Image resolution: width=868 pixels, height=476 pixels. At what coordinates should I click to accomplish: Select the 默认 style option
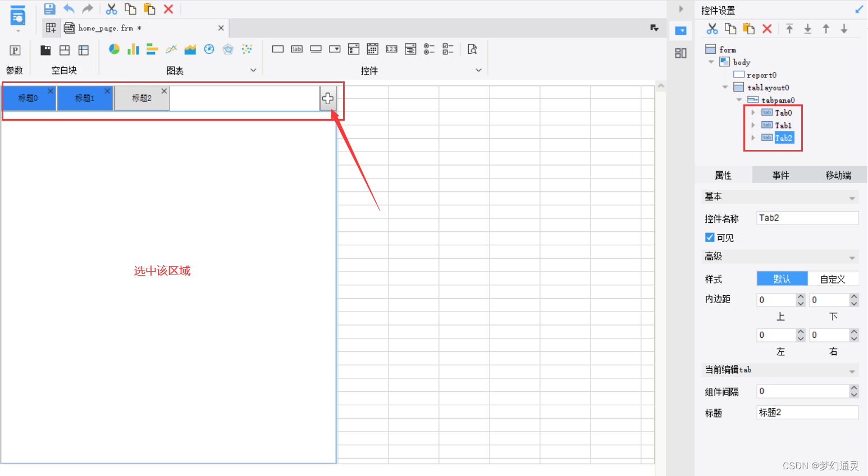[x=782, y=279]
